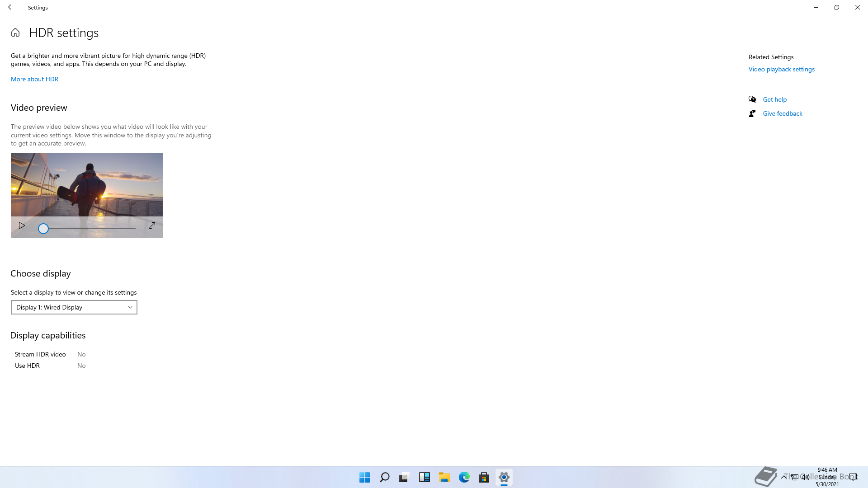Screen dimensions: 868x488
Task: Click the Video preview heading
Action: point(39,108)
